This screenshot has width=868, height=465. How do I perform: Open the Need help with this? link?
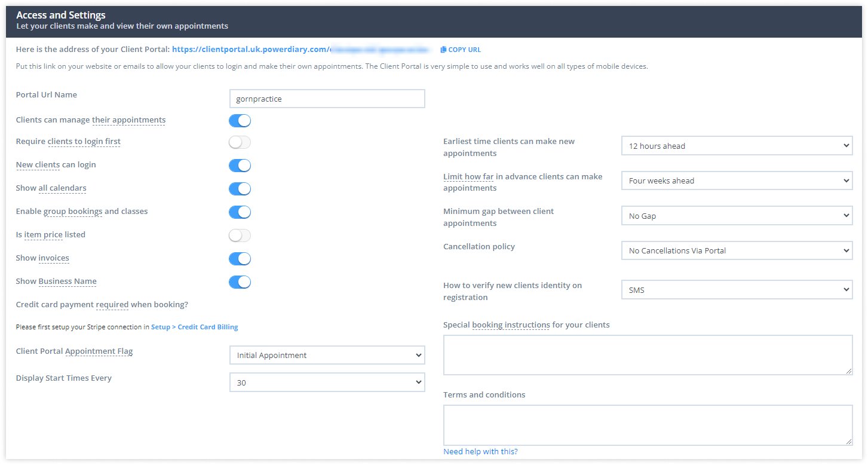click(480, 452)
